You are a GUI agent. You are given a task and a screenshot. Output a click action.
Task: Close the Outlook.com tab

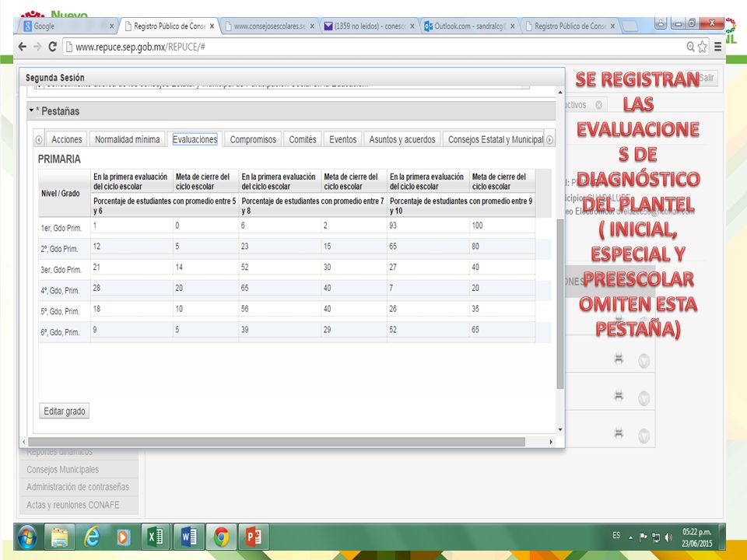click(512, 26)
